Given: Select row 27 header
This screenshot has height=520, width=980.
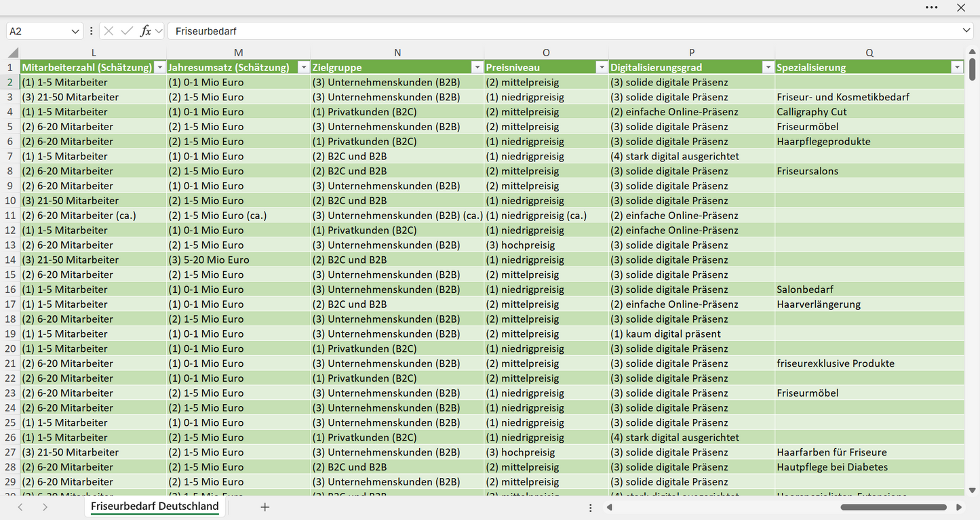Looking at the screenshot, I should click(x=10, y=452).
